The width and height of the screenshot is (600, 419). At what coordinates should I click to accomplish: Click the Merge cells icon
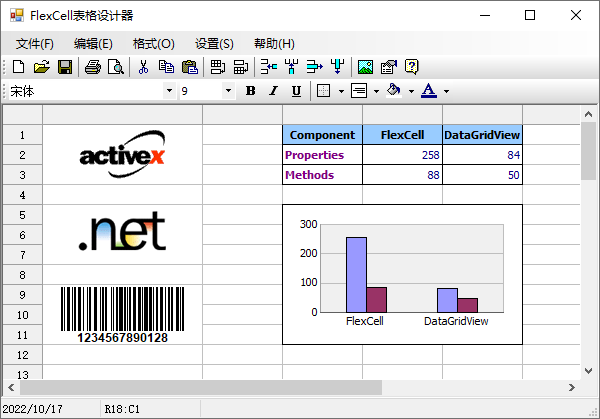(218, 67)
